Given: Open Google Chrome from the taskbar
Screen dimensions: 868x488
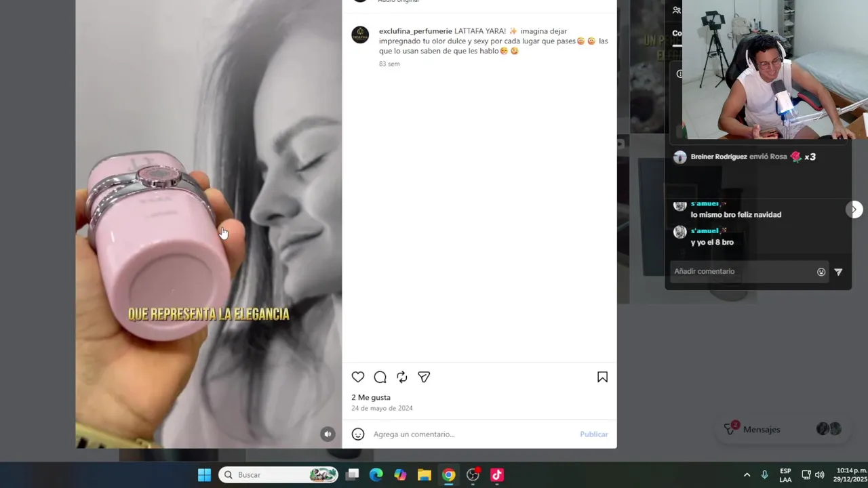Looking at the screenshot, I should (x=448, y=474).
